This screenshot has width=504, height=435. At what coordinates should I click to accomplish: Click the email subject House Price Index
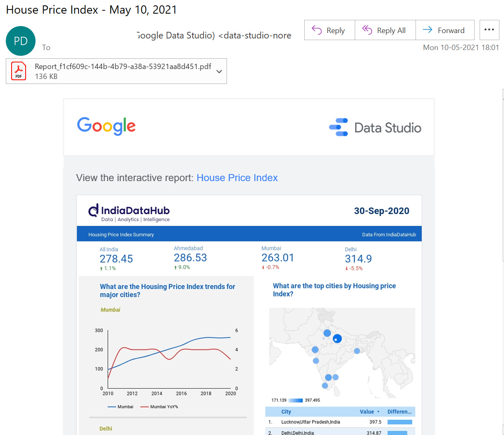91,10
